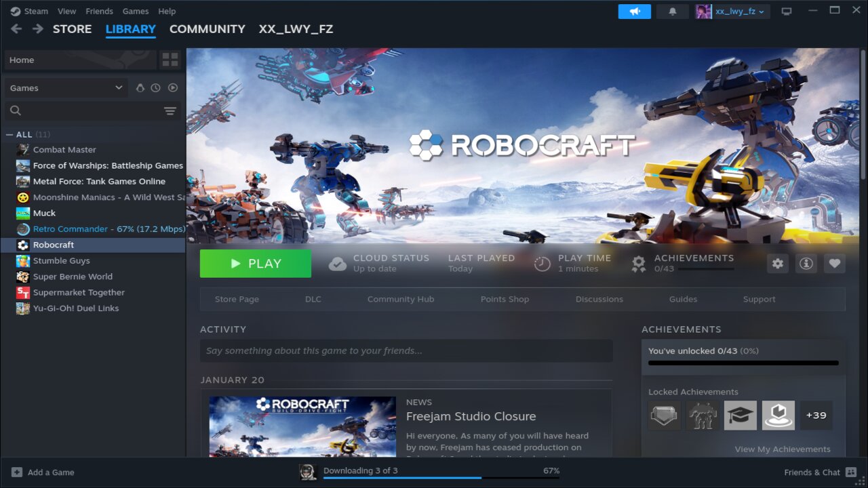The height and width of the screenshot is (488, 868).
Task: Open the Games menu
Action: [x=136, y=12]
